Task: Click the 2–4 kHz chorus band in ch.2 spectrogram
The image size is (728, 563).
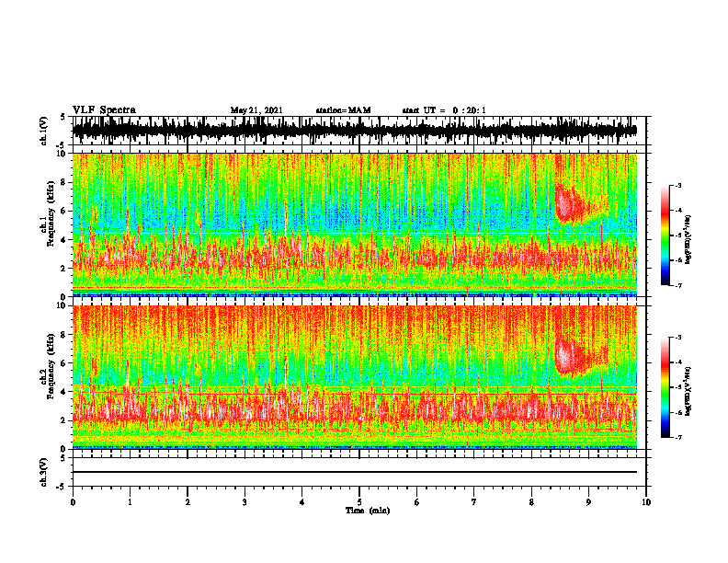Action: [354, 408]
